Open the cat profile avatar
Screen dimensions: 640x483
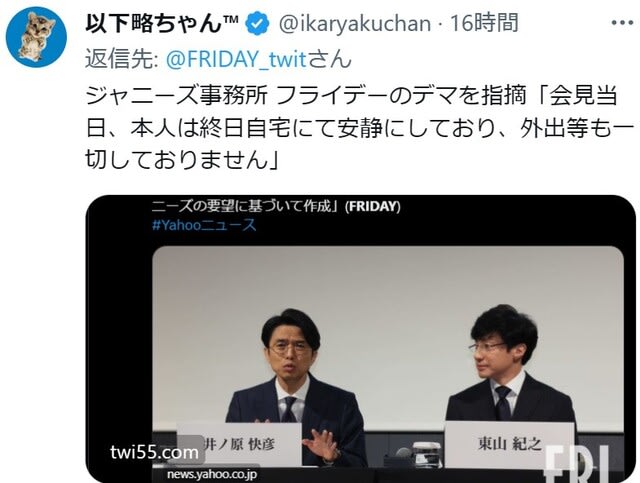coord(36,37)
